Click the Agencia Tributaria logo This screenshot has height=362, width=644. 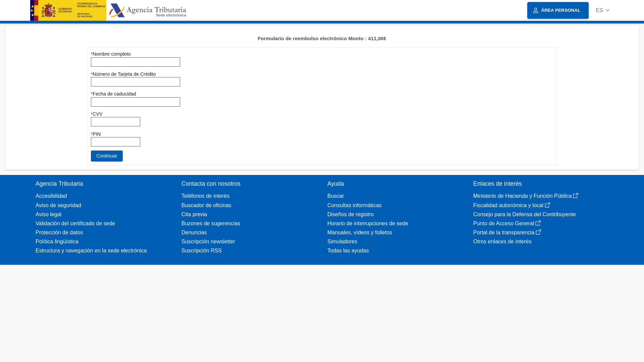pos(148,10)
